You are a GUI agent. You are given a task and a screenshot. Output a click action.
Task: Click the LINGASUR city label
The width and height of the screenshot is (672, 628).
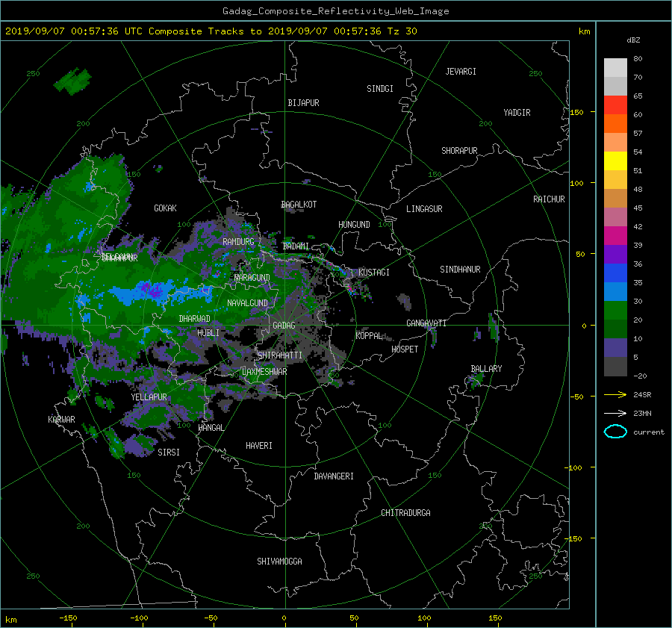[424, 209]
